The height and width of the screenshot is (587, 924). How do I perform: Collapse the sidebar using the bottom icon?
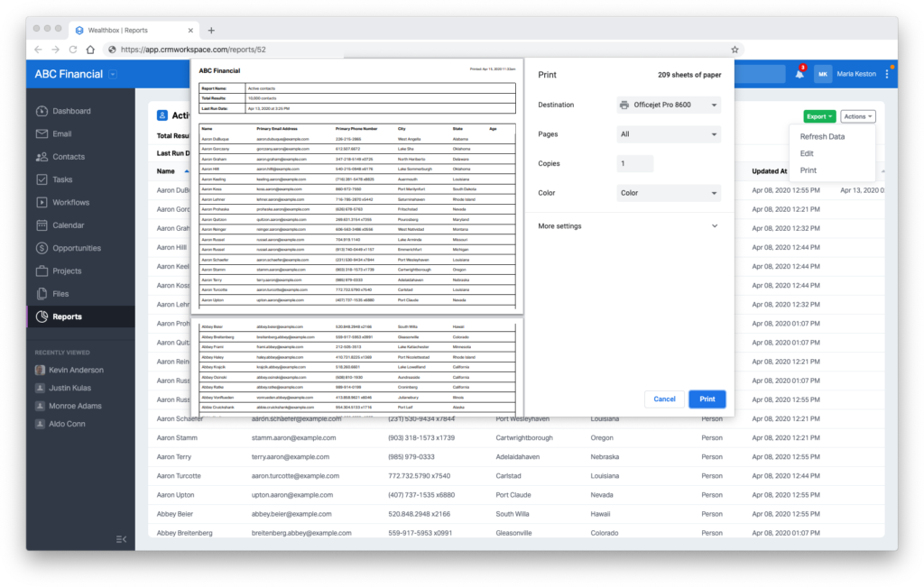tap(122, 538)
